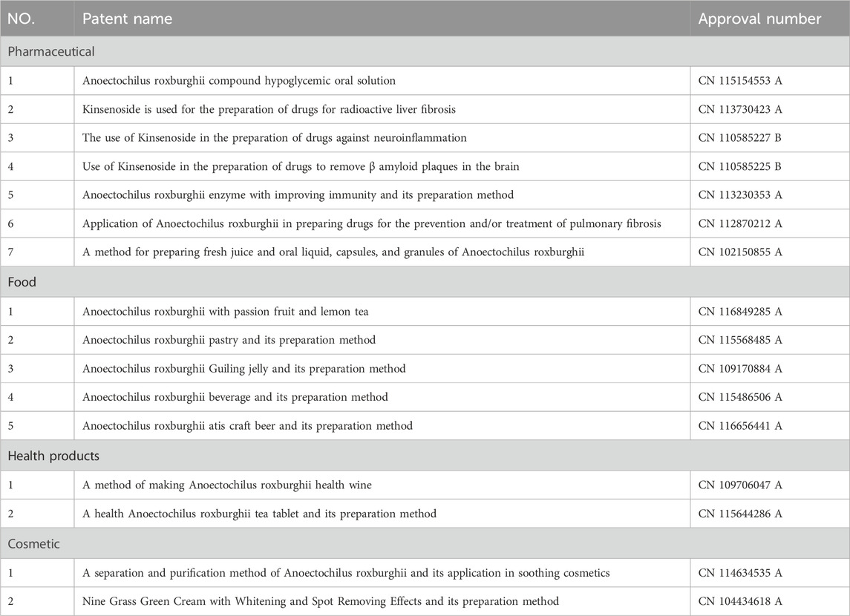The image size is (850, 616).
Task: Click approval number CN 116849285 A
Action: coord(740,312)
